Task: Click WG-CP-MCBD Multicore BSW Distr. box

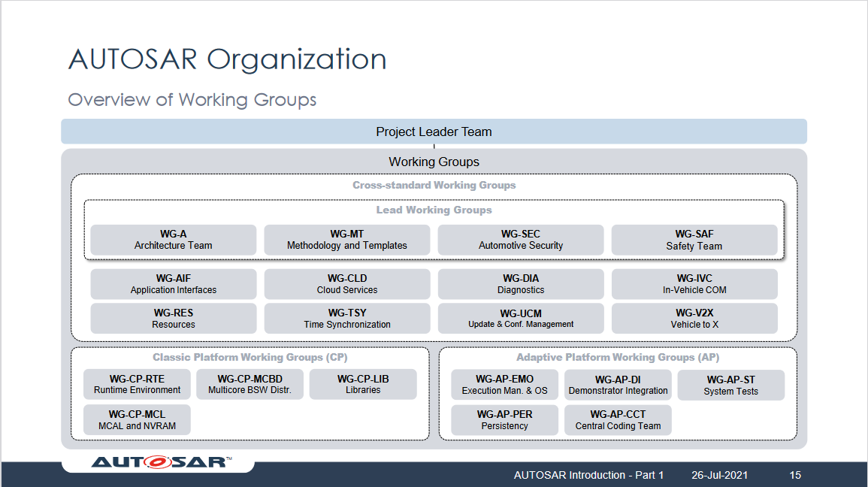Action: [250, 384]
